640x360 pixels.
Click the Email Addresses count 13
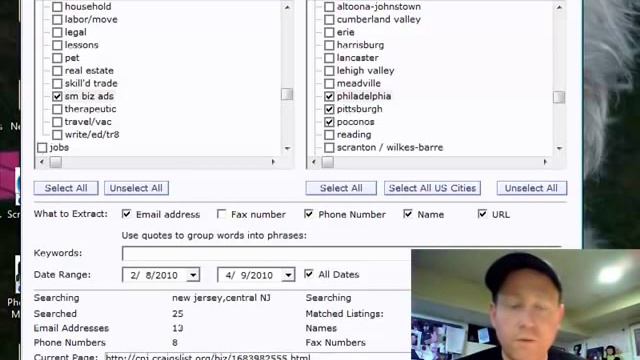pos(178,328)
